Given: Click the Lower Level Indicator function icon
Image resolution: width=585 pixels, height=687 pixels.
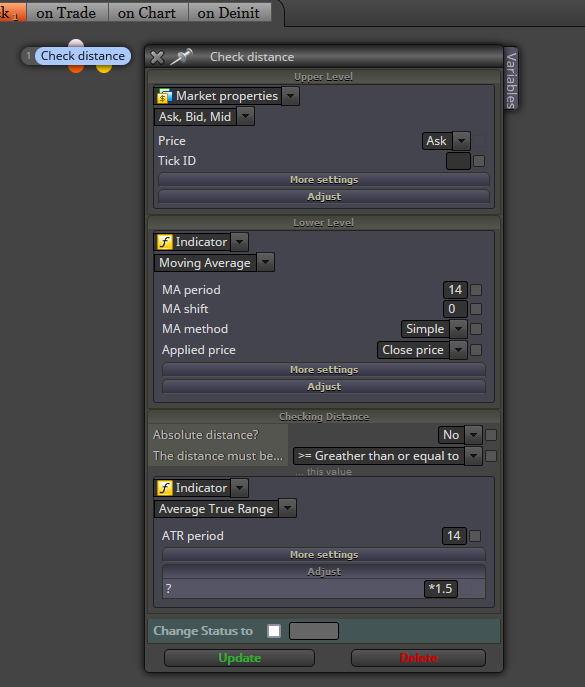Looking at the screenshot, I should coord(165,242).
